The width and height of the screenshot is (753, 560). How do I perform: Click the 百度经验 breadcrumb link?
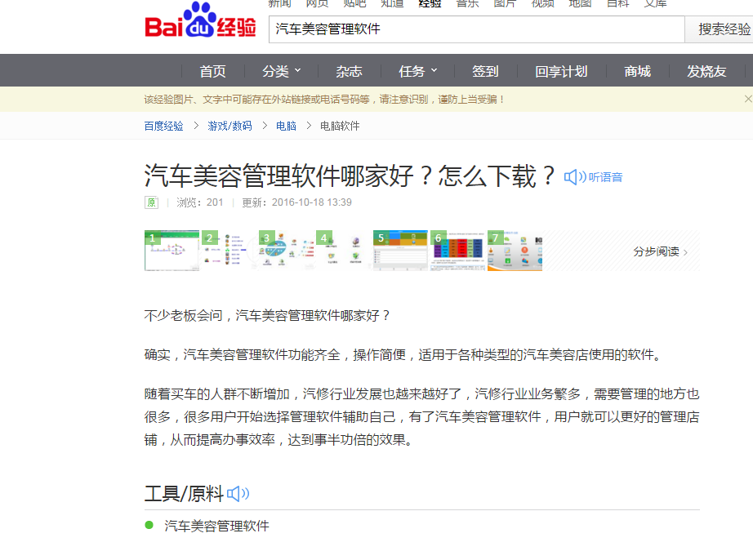(164, 126)
